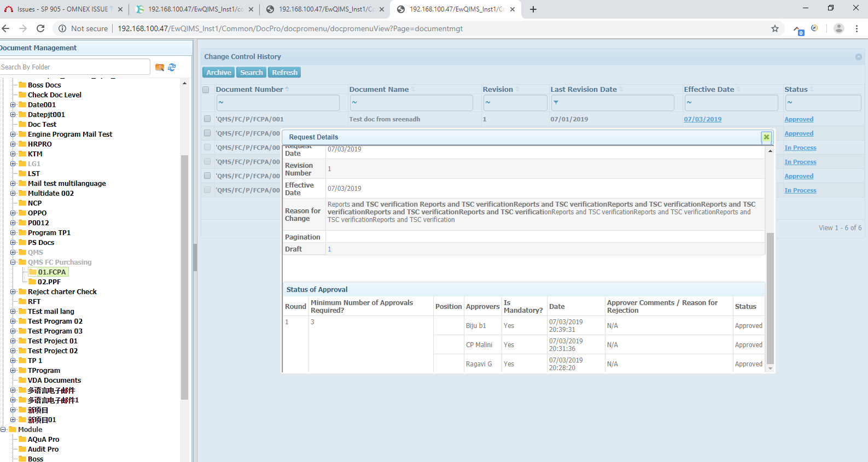868x462 pixels.
Task: Check the fifth document row checkbox
Action: click(x=207, y=176)
